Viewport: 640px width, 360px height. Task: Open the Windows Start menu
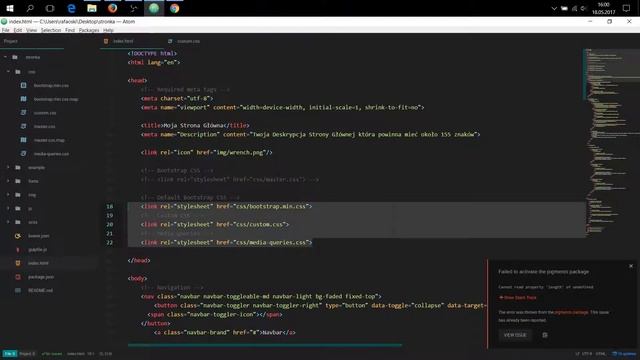10,8
